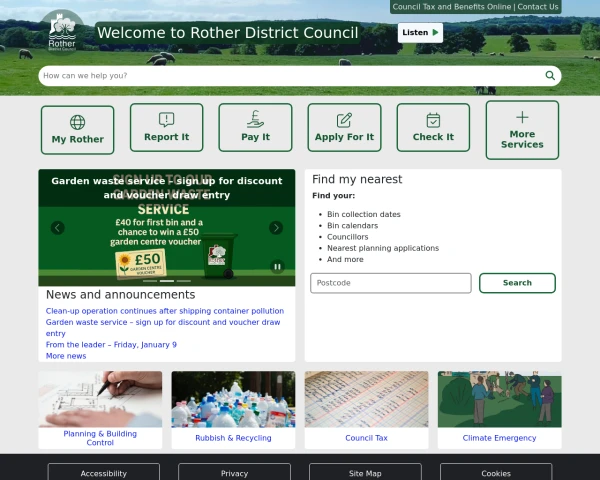Go to previous carousel slide
Viewport: 600px width, 480px height.
[58, 228]
